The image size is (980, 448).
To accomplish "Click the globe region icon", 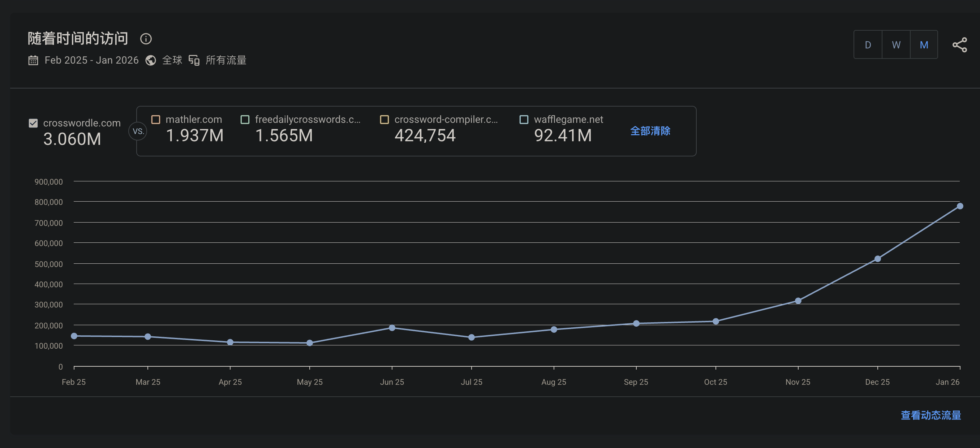I will pos(151,60).
